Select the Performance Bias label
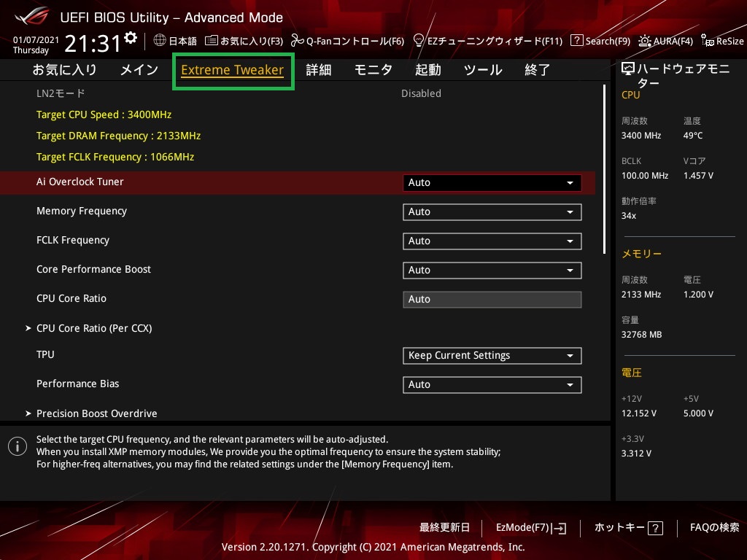The width and height of the screenshot is (747, 560). point(77,384)
